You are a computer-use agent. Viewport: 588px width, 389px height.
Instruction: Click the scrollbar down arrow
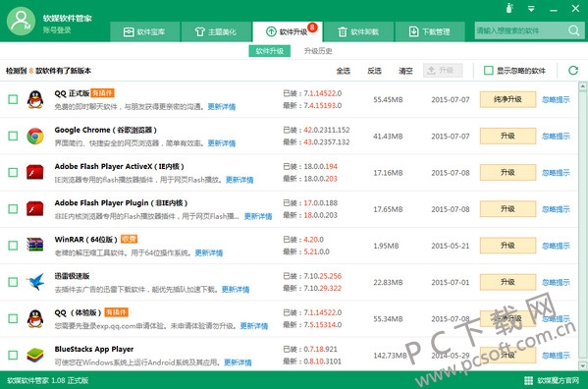click(582, 365)
